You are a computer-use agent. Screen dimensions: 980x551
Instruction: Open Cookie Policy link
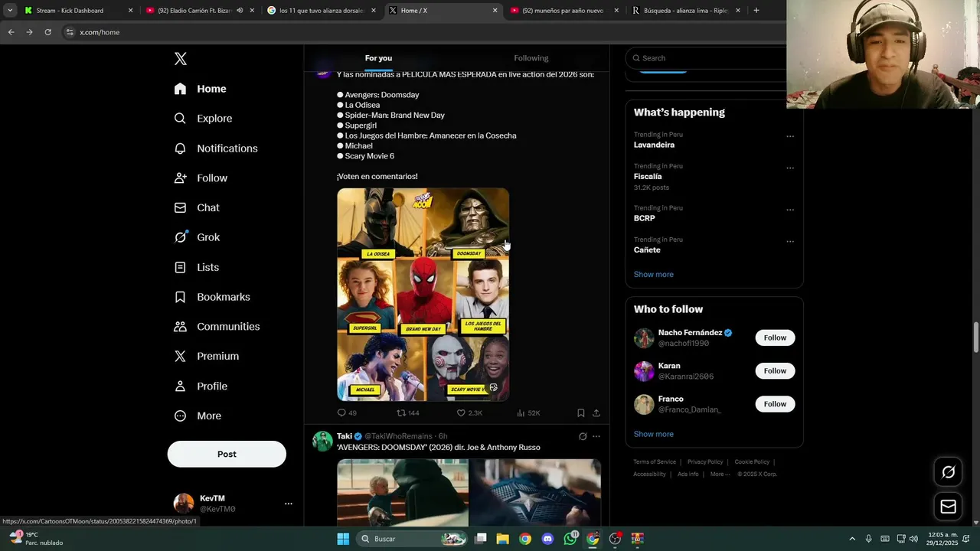point(752,462)
